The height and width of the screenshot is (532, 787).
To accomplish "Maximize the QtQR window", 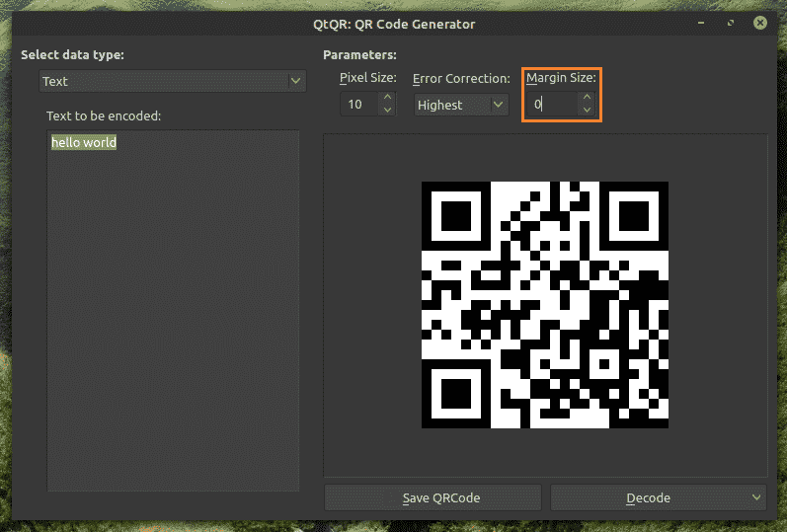I will [x=731, y=23].
